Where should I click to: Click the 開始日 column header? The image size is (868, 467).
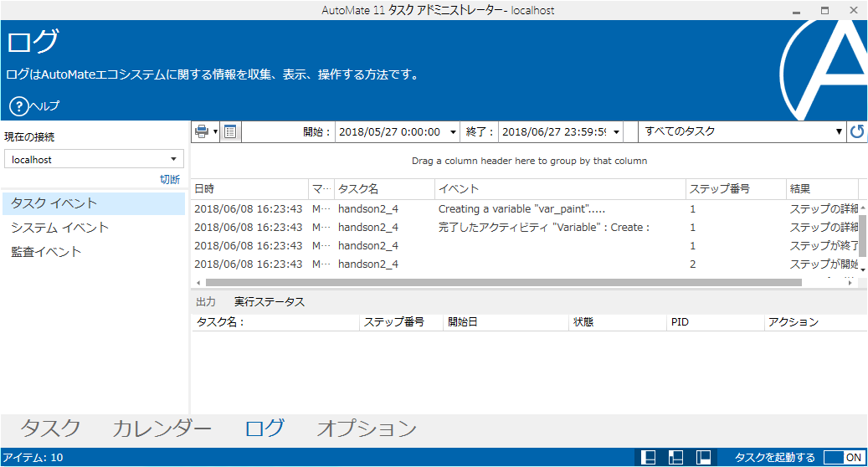(x=506, y=322)
